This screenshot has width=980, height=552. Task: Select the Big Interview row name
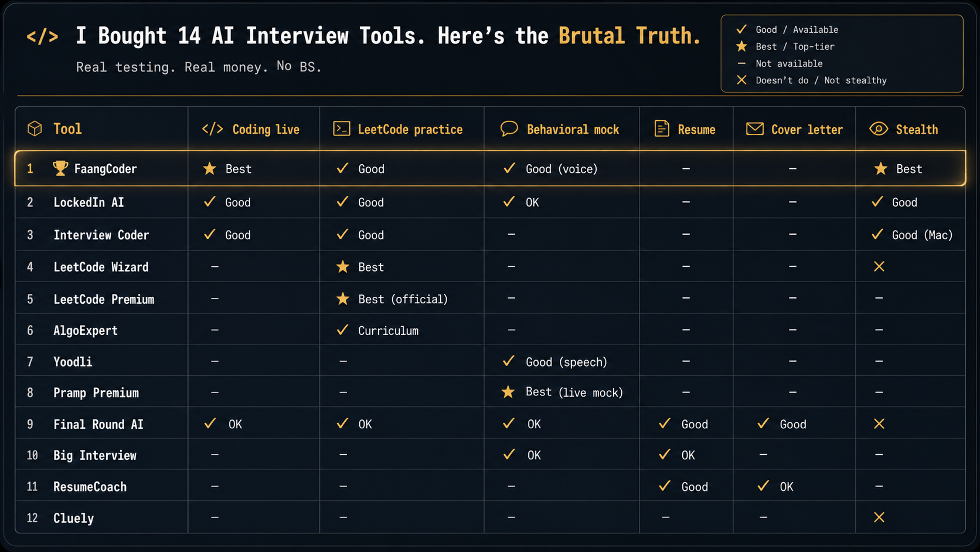(95, 456)
